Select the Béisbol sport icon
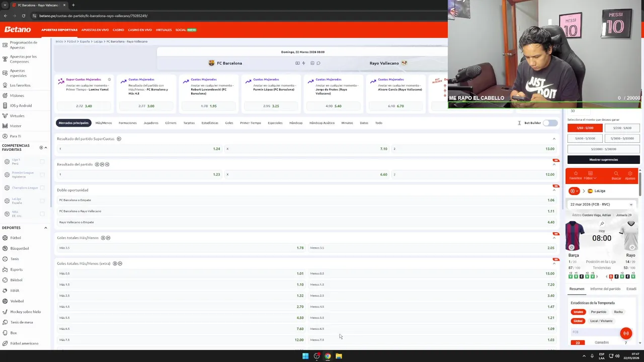644x362 pixels. [x=5, y=280]
